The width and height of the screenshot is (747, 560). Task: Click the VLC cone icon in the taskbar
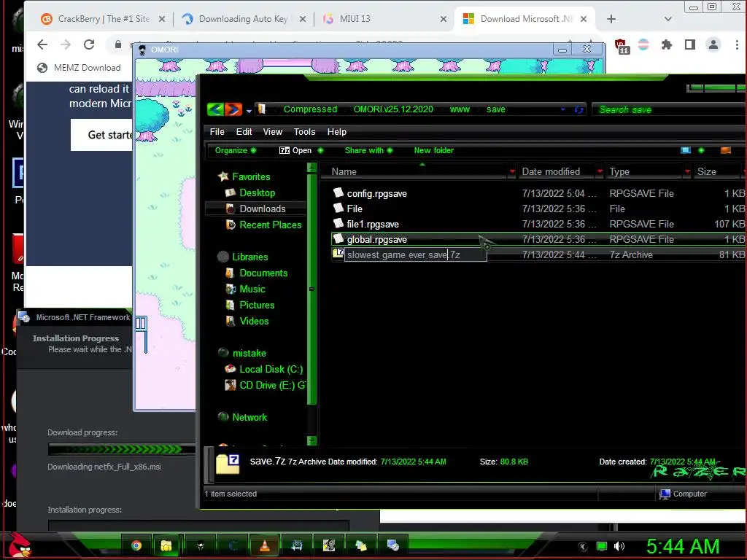265,545
